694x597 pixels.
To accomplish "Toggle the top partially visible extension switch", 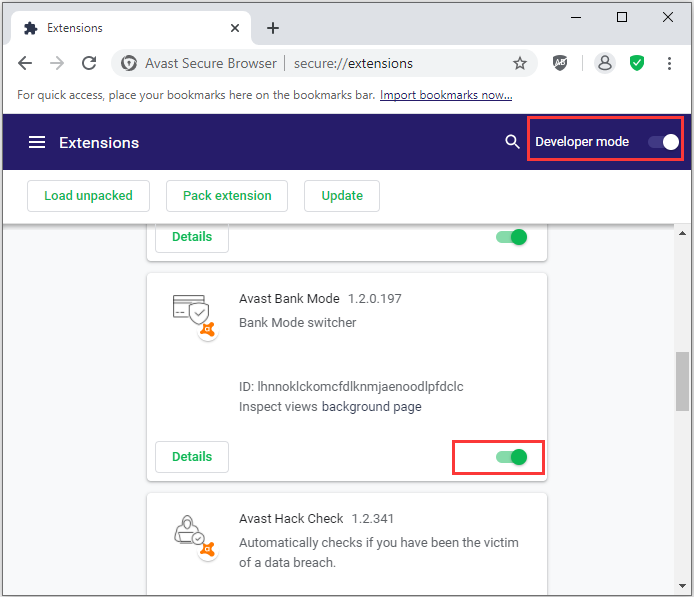I will (512, 237).
